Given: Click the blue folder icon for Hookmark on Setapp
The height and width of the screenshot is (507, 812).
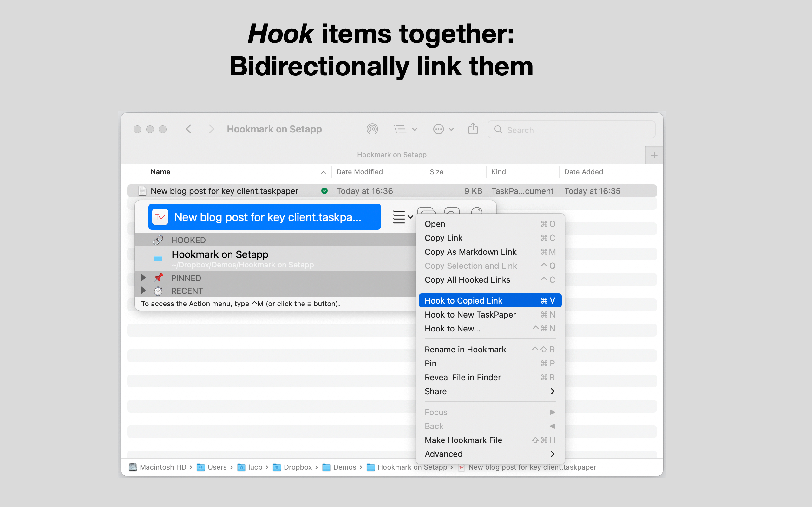Looking at the screenshot, I should click(x=158, y=258).
